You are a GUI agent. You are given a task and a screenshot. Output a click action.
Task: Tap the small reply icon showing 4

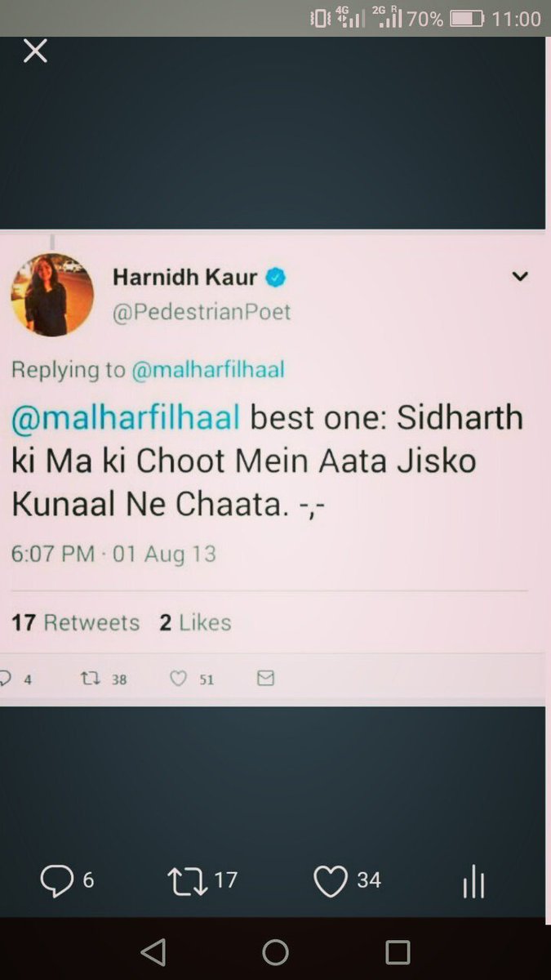tap(16, 679)
